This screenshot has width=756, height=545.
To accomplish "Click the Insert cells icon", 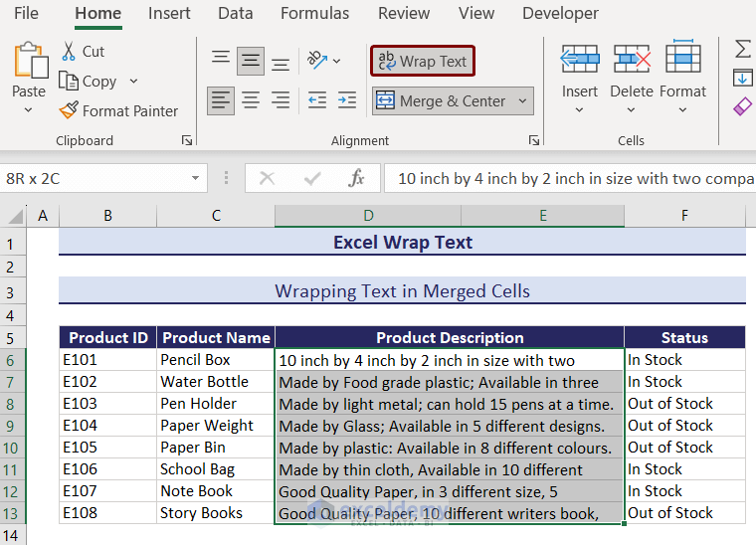I will (x=580, y=59).
